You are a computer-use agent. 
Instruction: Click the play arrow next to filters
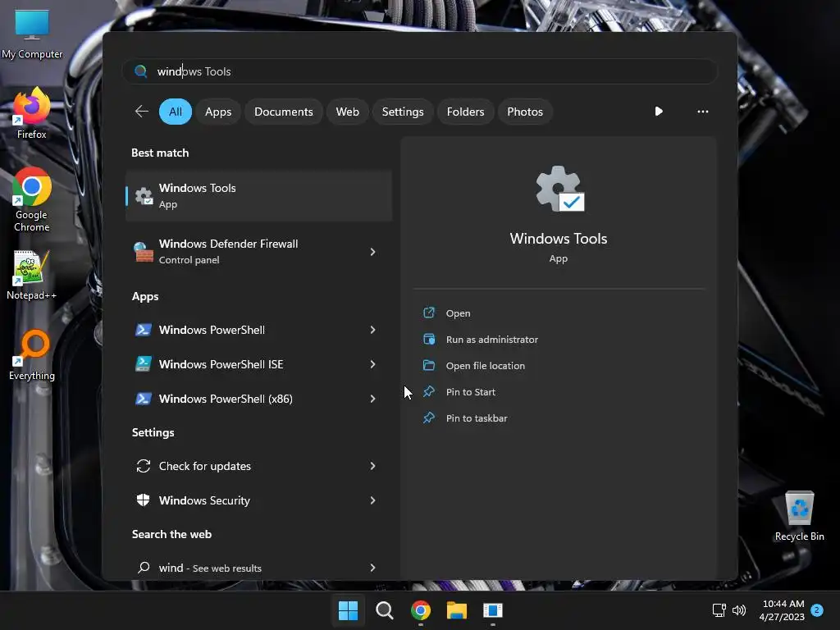coord(659,112)
